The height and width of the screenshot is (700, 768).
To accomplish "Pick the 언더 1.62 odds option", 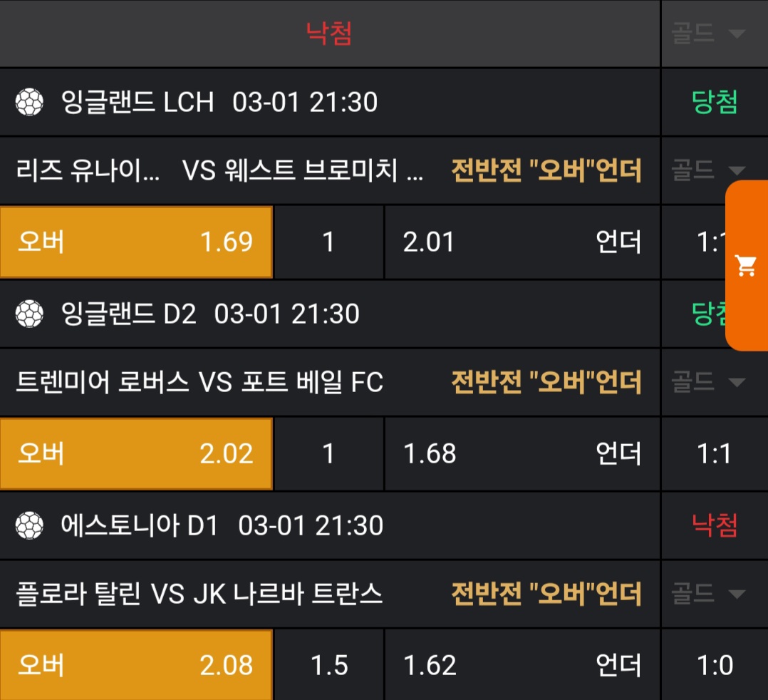I will pos(522,665).
